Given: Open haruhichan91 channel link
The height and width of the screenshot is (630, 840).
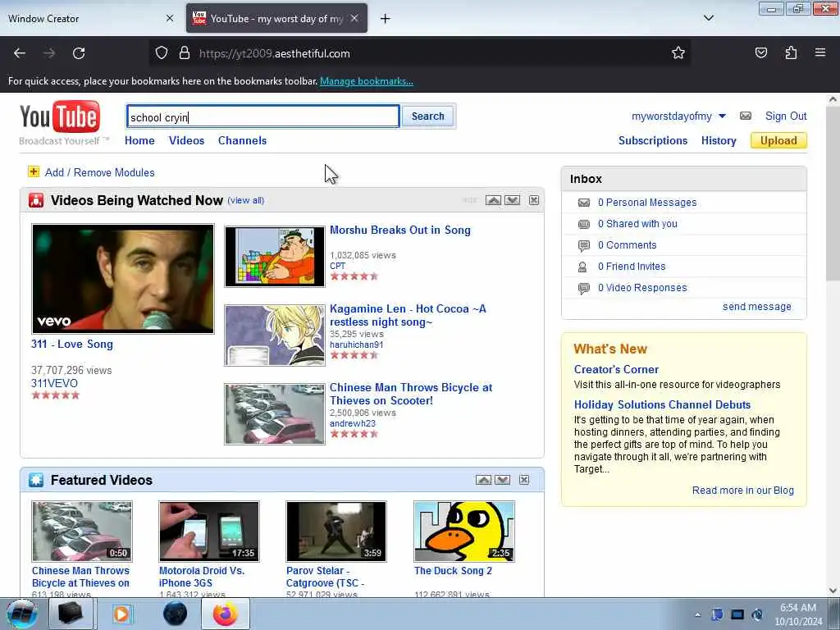Looking at the screenshot, I should (356, 345).
